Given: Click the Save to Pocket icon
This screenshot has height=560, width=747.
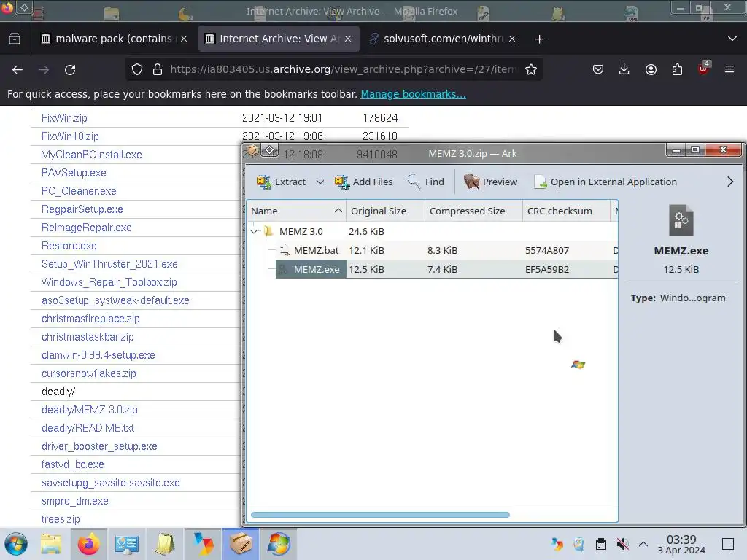Looking at the screenshot, I should coord(598,69).
